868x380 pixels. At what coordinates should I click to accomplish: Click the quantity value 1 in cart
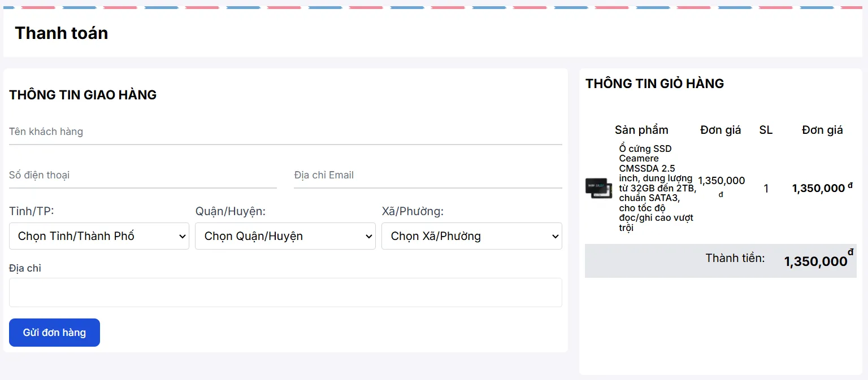click(x=766, y=189)
